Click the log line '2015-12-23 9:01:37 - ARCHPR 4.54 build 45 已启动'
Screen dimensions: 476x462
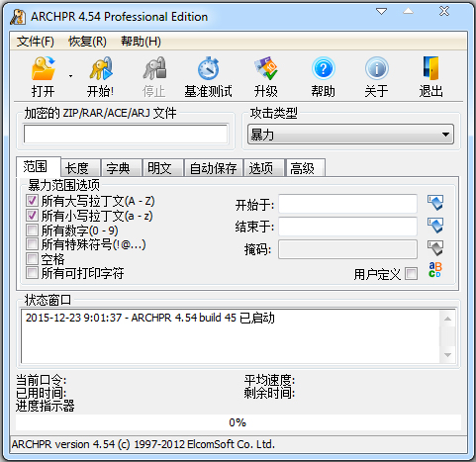pos(150,318)
